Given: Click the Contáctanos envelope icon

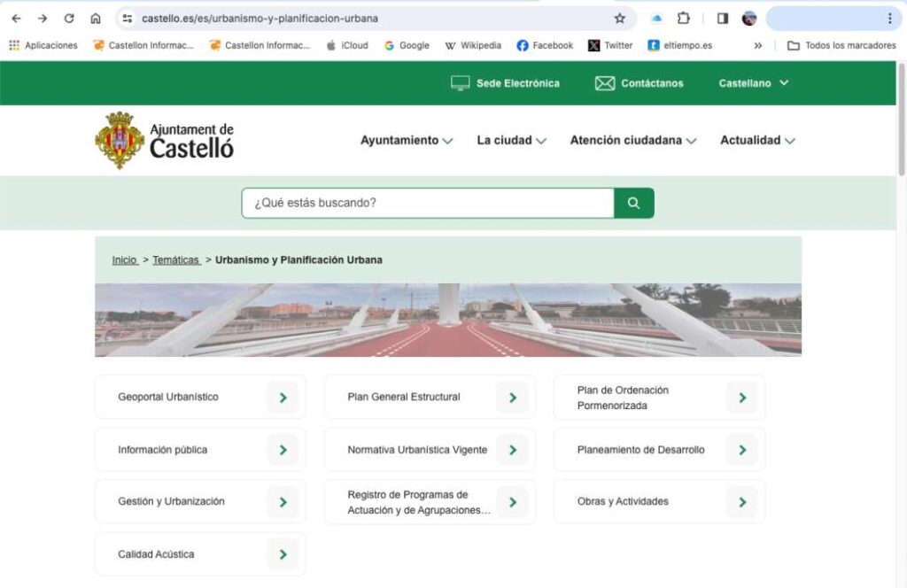Looking at the screenshot, I should click(604, 83).
